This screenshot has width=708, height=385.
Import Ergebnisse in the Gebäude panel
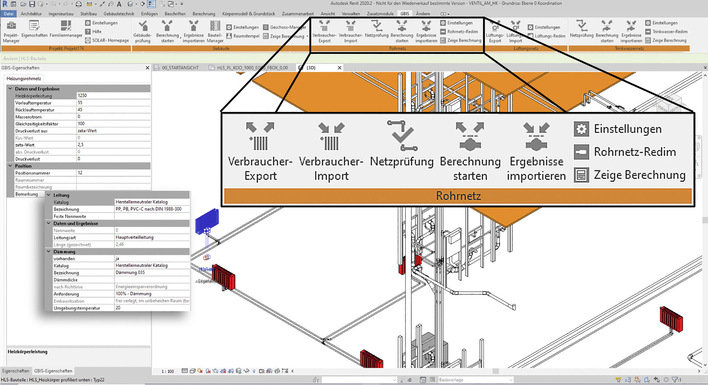click(x=194, y=32)
